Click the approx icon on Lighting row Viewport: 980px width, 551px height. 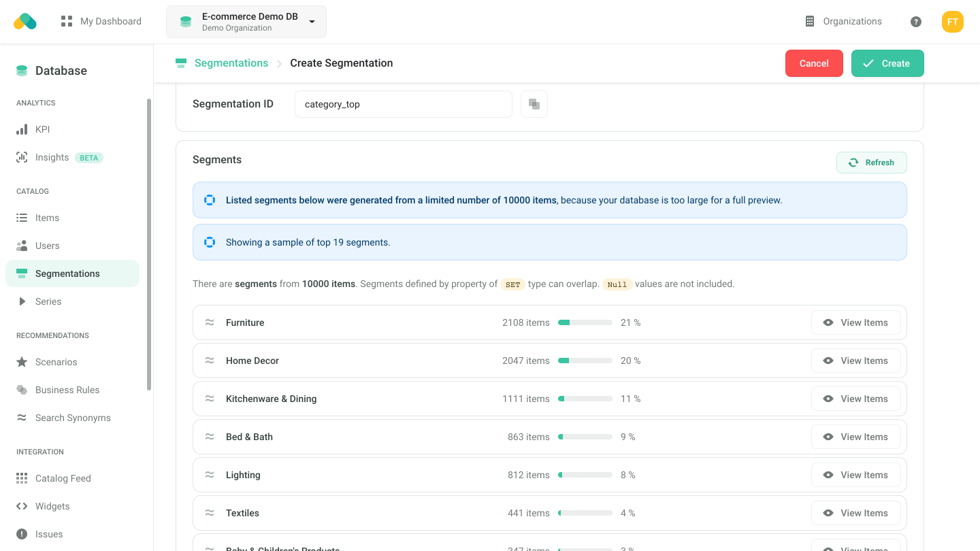click(x=210, y=475)
